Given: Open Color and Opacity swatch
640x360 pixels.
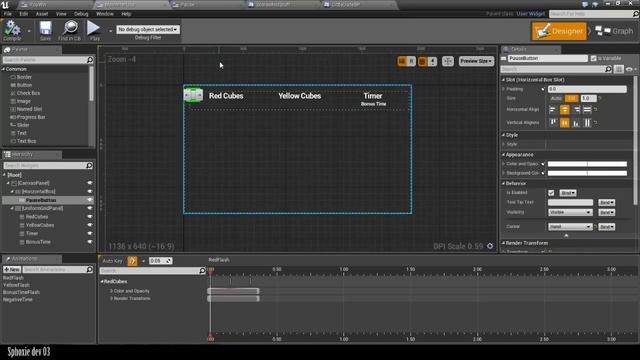Looking at the screenshot, I should 587,164.
